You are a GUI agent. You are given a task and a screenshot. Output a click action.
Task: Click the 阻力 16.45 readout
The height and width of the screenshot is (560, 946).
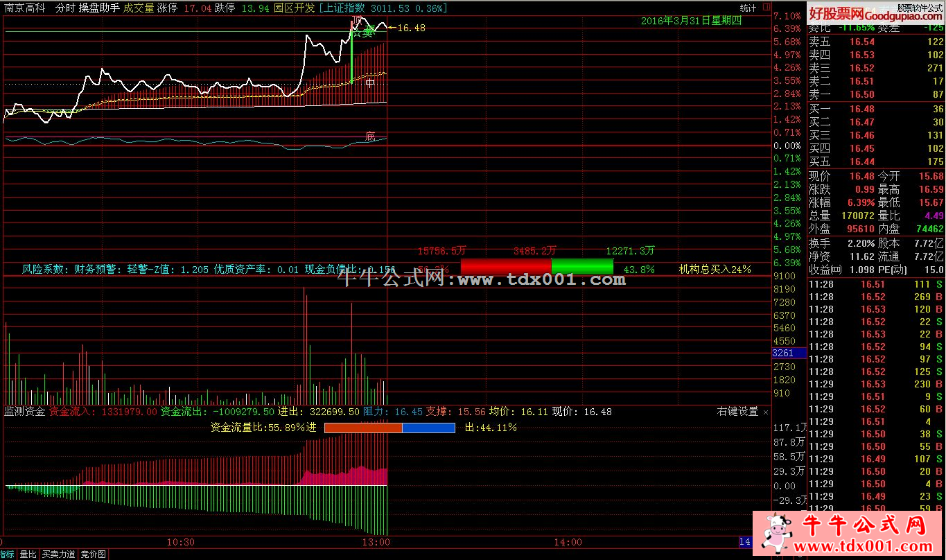coord(393,412)
